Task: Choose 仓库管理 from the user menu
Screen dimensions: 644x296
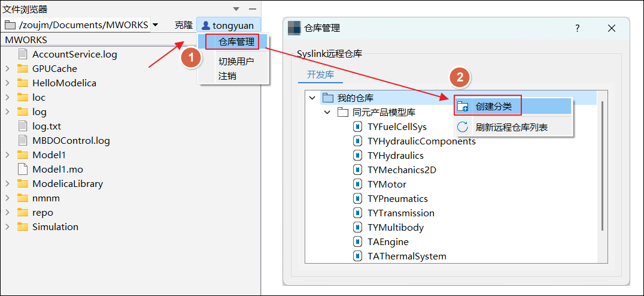Action: pyautogui.click(x=236, y=42)
